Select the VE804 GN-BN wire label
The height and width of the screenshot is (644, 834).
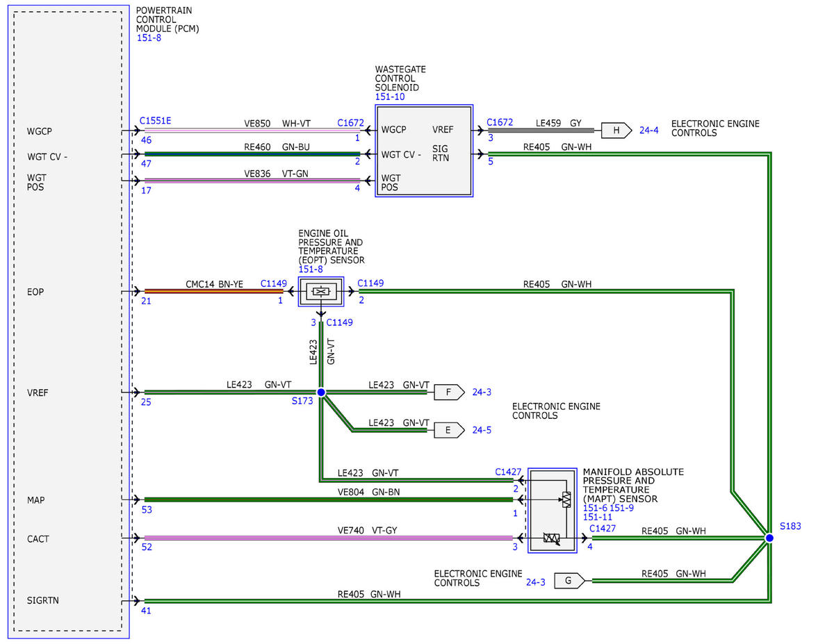pos(368,491)
